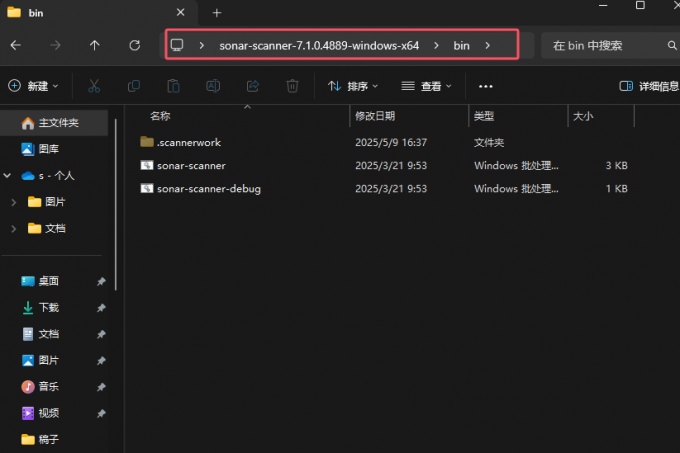Click the chevron after the computer icon
680x453 pixels.
click(x=201, y=45)
